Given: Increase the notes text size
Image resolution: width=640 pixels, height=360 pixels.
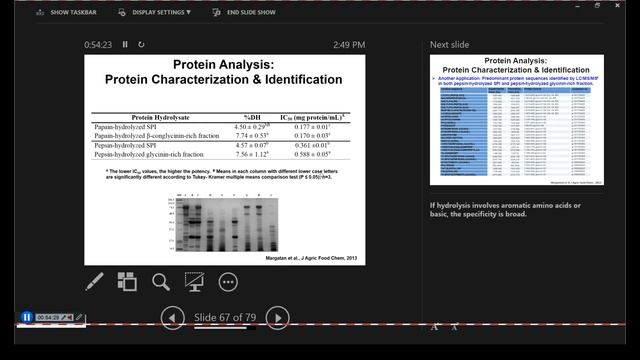Looking at the screenshot, I should 435,327.
